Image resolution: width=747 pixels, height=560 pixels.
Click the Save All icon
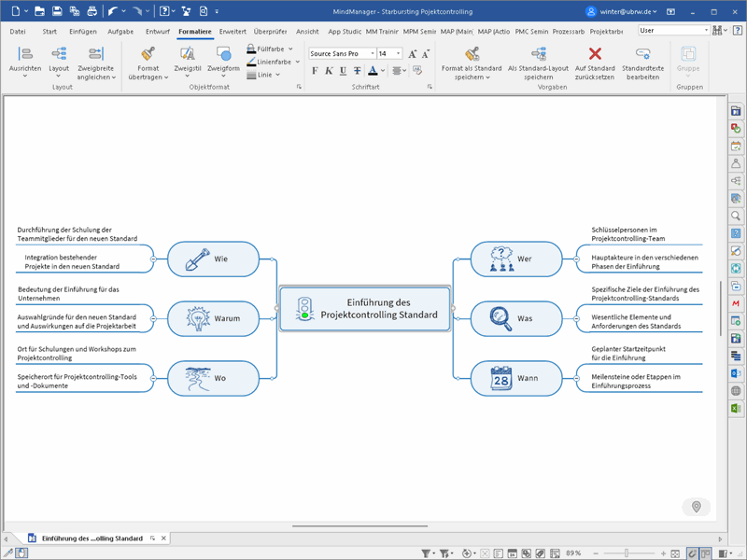[x=75, y=11]
